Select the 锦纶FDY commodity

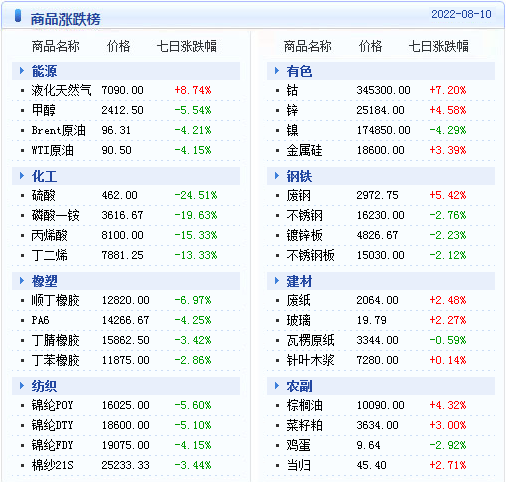[x=53, y=445]
